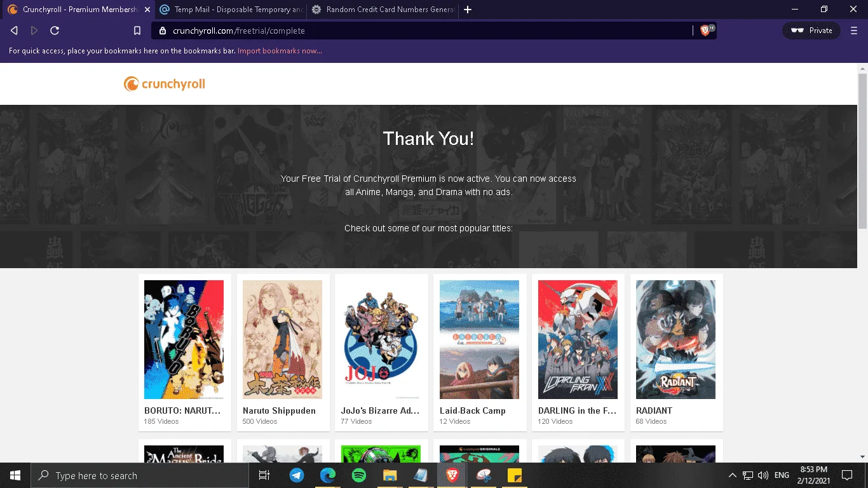This screenshot has width=868, height=488.
Task: Open the Brave Shields lion icon
Action: point(705,30)
